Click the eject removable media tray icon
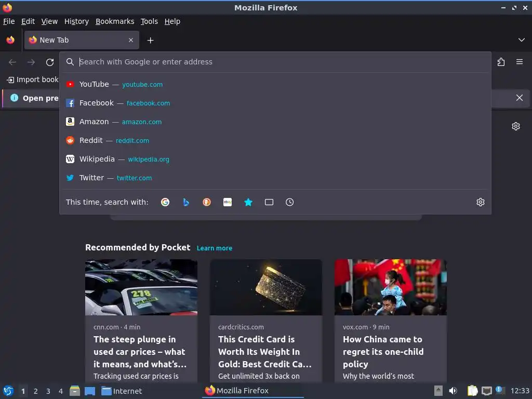The width and height of the screenshot is (532, 399). coord(438,391)
